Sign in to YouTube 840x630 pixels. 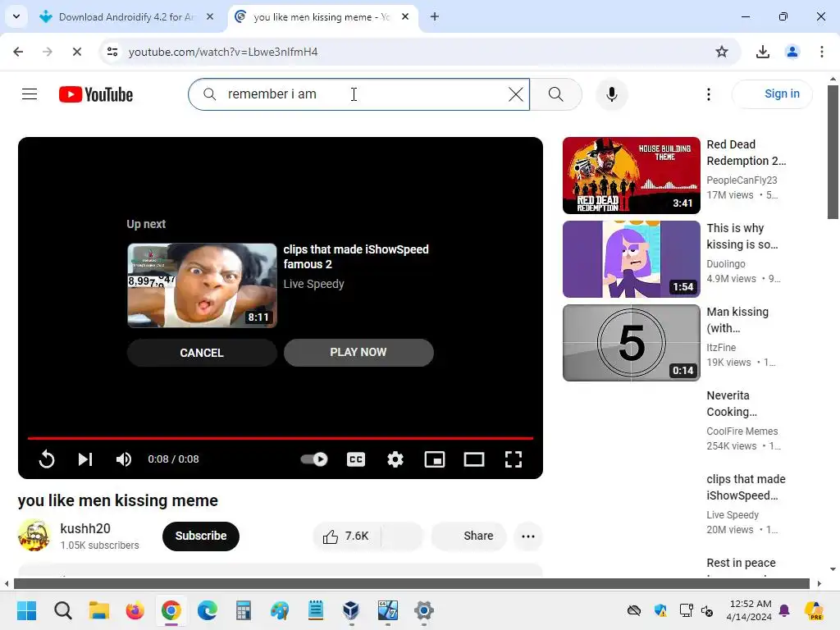pyautogui.click(x=772, y=94)
